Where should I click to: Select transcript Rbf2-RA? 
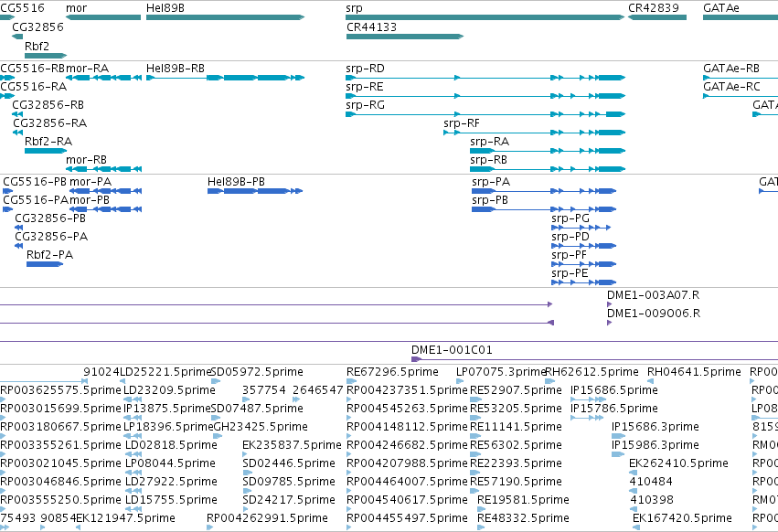point(46,151)
